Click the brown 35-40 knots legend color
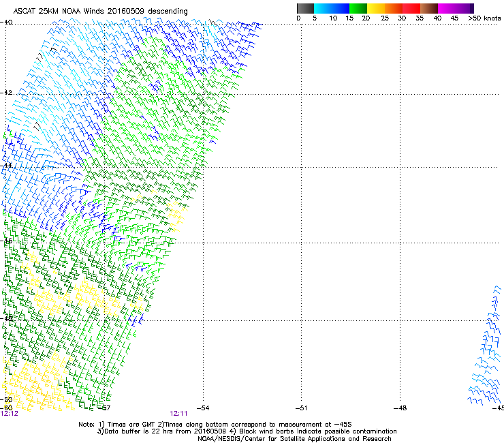The height and width of the screenshot is (443, 504). [x=429, y=8]
